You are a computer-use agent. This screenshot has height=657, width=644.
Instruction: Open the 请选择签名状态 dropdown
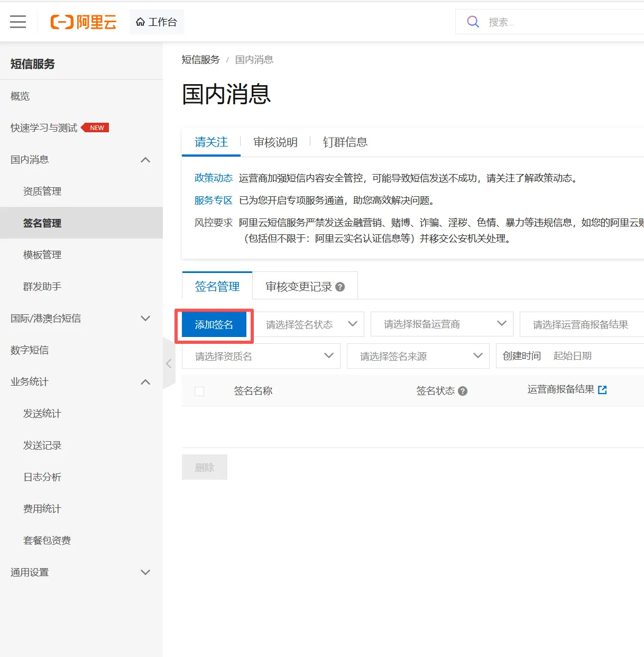(x=308, y=324)
